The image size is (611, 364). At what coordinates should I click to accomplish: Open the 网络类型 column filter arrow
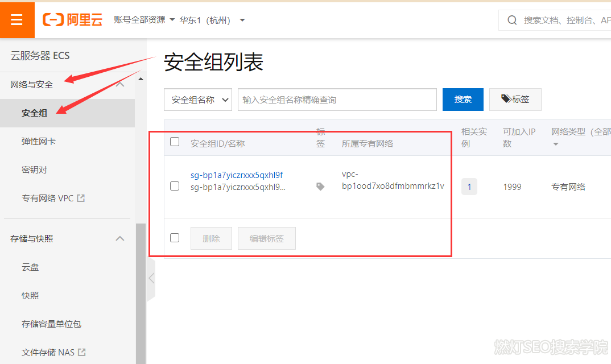pos(556,144)
